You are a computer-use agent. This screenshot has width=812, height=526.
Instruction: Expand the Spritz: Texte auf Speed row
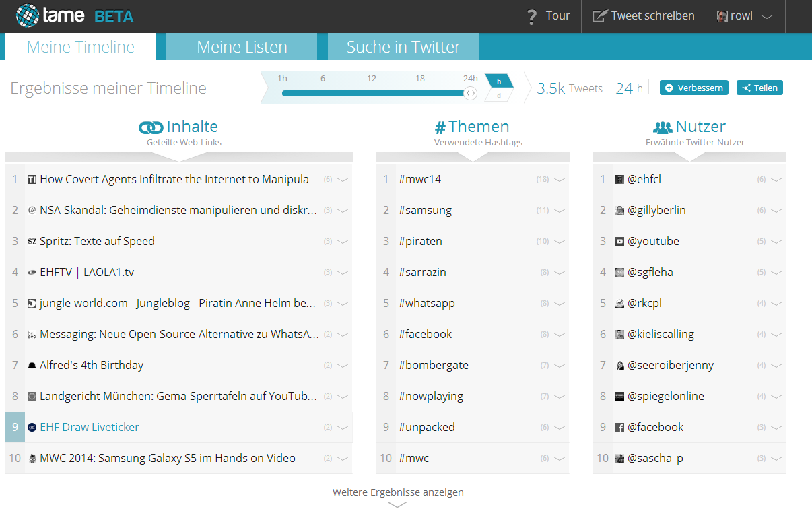pos(343,242)
